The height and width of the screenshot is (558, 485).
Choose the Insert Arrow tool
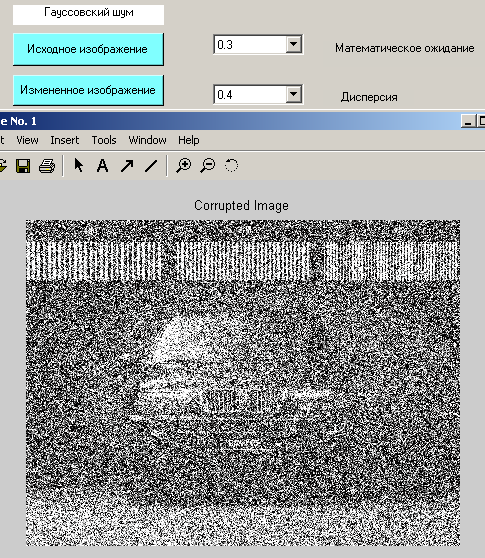click(127, 165)
